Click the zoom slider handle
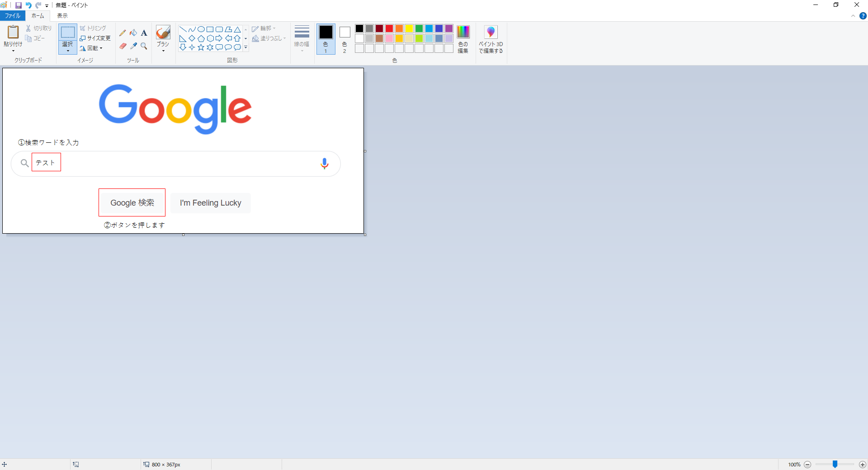Screen dimensions: 868x470 coord(835,465)
